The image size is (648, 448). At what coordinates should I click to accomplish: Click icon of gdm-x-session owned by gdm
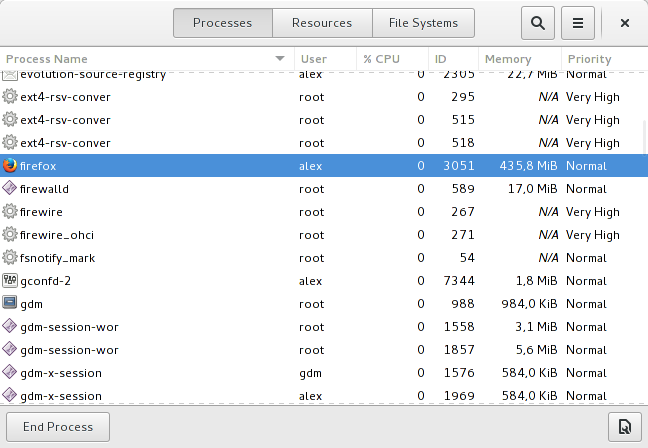pos(10,372)
